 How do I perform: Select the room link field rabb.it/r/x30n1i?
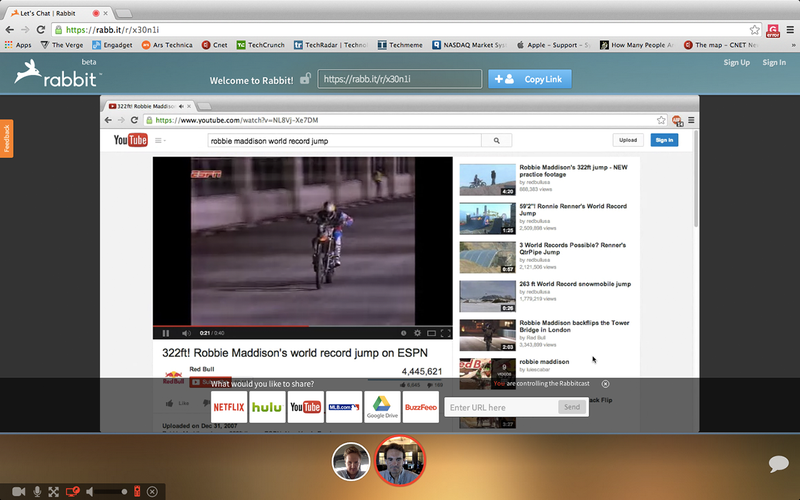399,79
